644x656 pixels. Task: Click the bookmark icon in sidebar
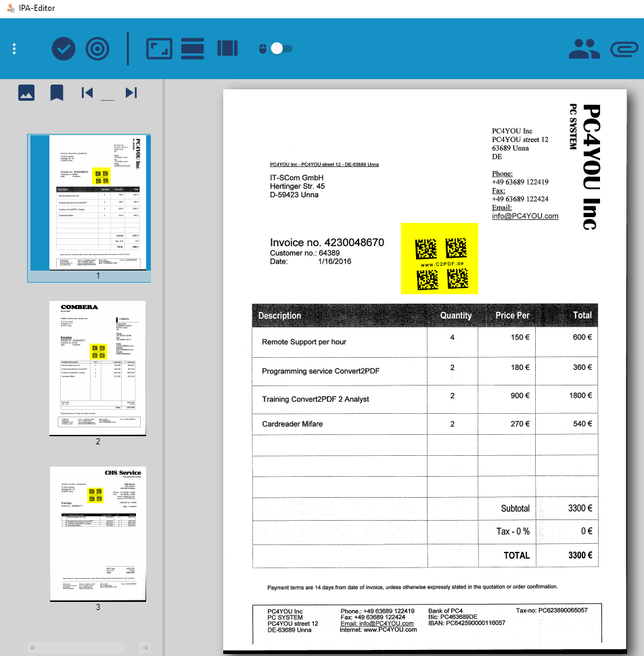(57, 93)
